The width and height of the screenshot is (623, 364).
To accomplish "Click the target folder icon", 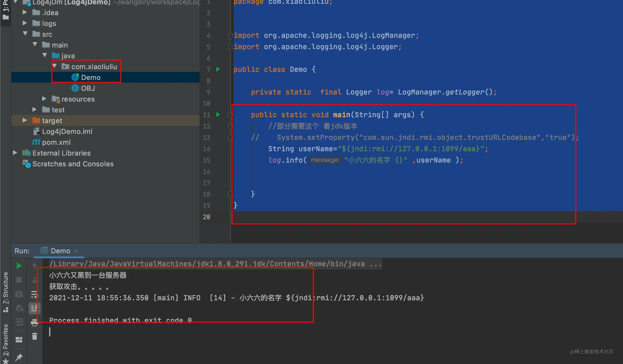I will coord(36,120).
